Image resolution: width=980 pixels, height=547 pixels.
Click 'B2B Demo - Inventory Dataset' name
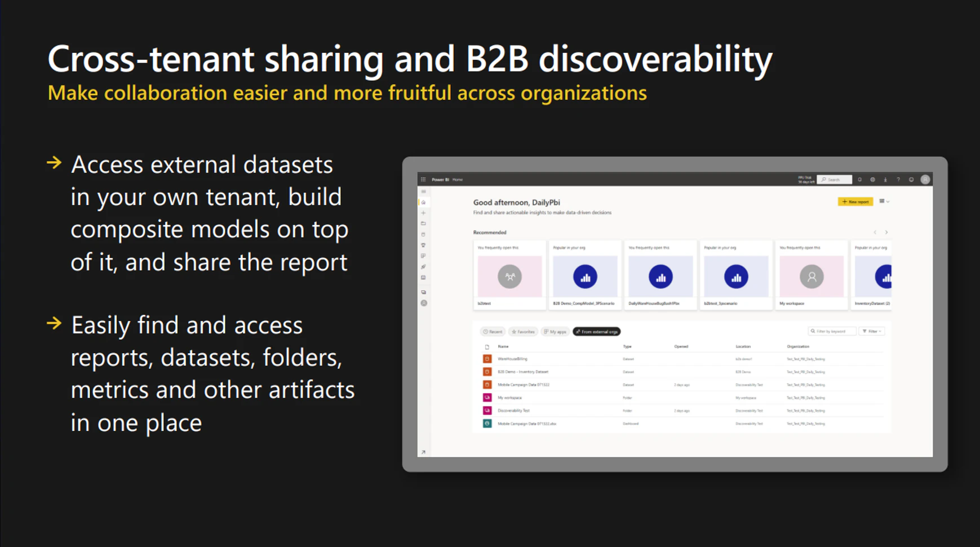tap(523, 372)
